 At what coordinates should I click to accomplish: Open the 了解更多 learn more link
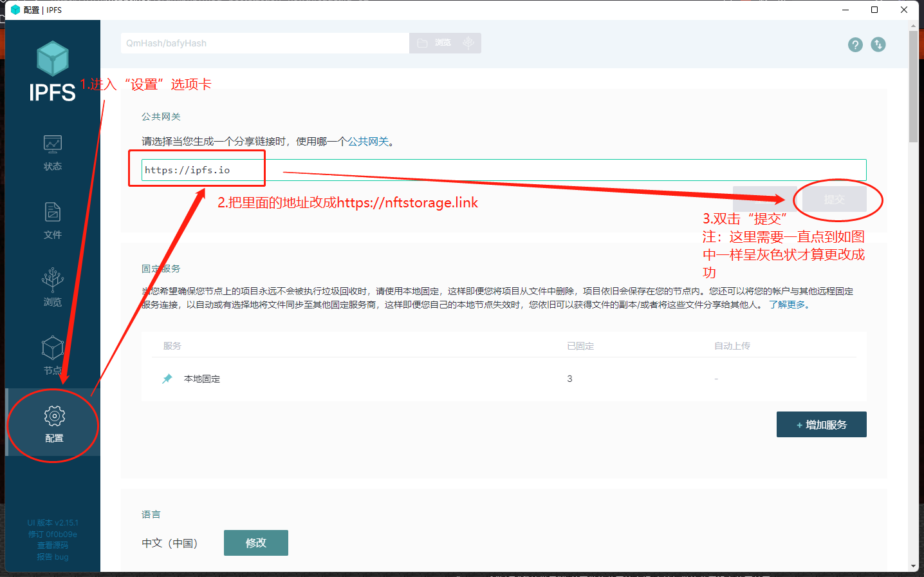point(787,305)
